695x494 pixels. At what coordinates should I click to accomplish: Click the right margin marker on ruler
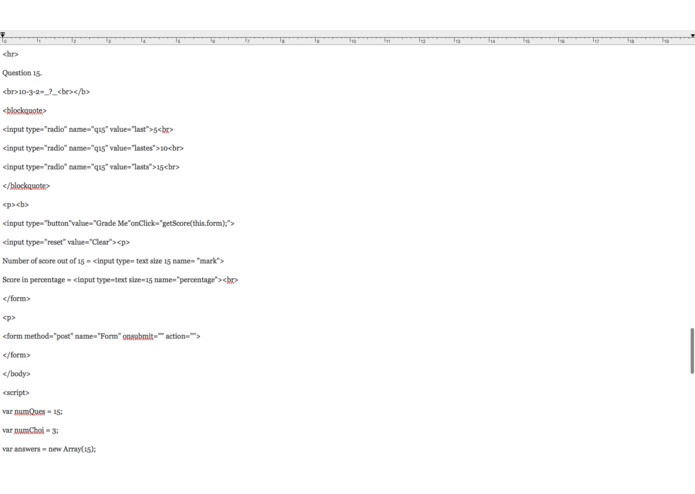click(692, 35)
